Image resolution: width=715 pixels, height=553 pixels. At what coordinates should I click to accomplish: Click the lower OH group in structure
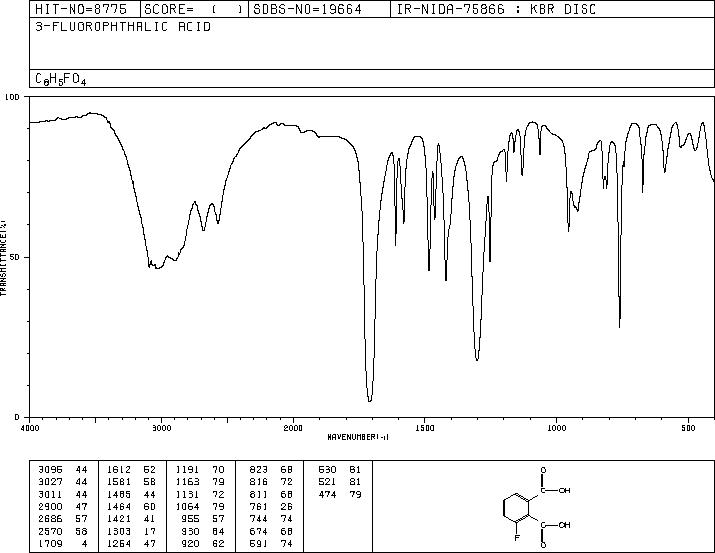pos(565,525)
